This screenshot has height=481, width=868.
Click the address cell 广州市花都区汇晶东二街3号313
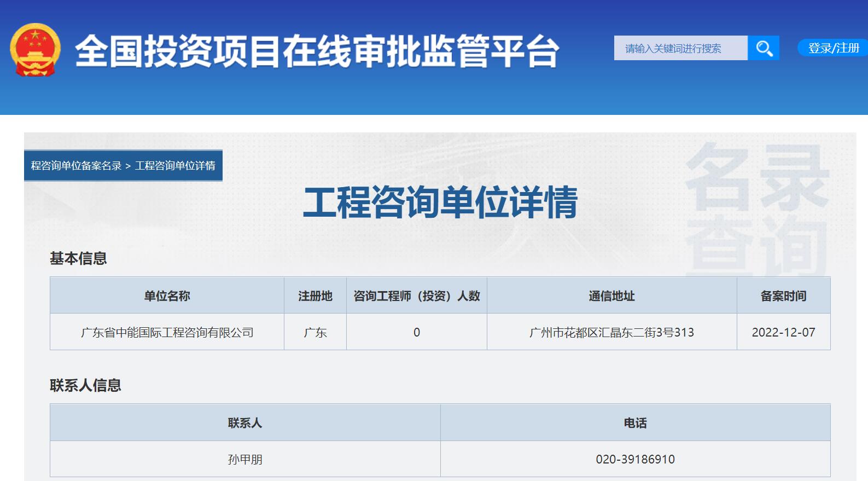click(x=611, y=333)
